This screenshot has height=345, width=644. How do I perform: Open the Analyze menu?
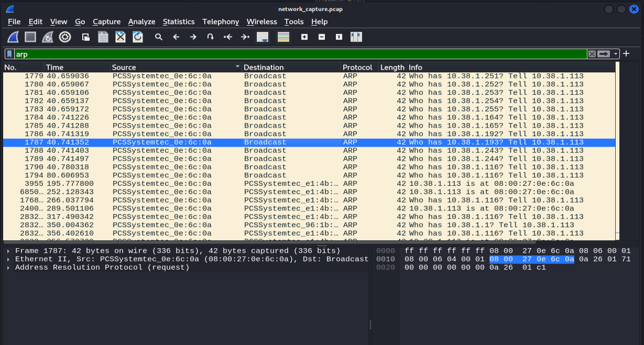click(x=141, y=21)
